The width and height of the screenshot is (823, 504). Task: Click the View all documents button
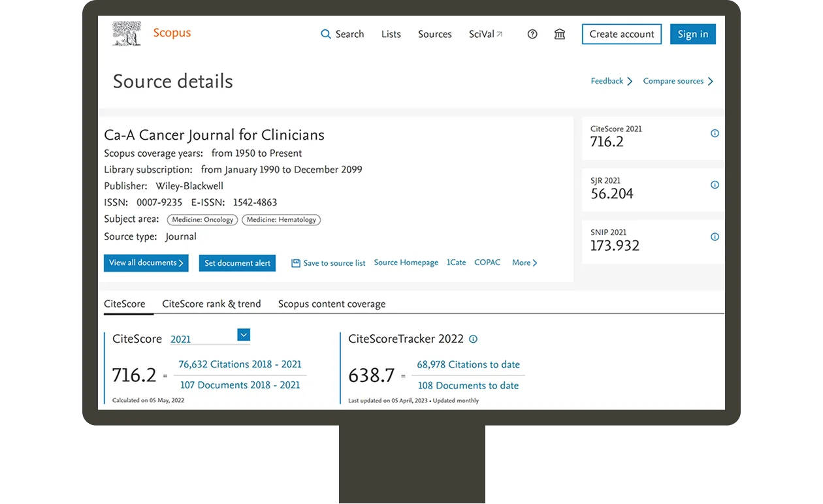click(146, 262)
